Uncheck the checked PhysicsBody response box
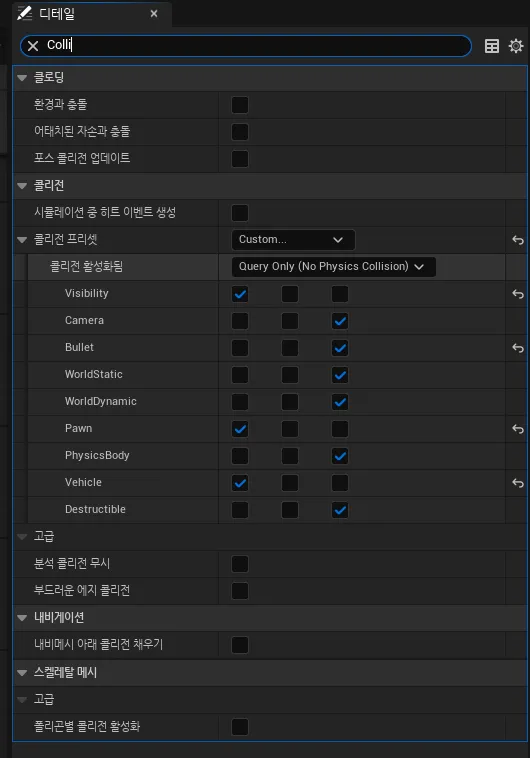530x758 pixels. click(340, 456)
